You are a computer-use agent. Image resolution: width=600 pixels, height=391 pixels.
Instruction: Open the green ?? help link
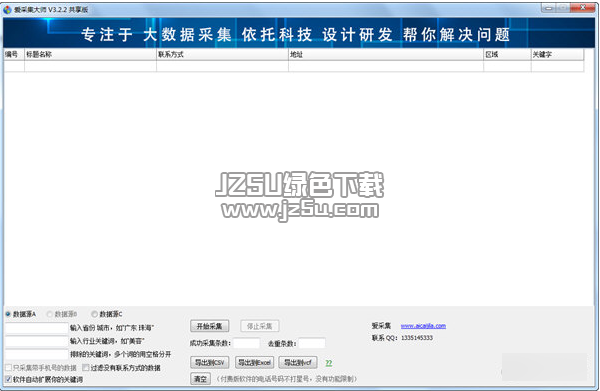pyautogui.click(x=329, y=363)
